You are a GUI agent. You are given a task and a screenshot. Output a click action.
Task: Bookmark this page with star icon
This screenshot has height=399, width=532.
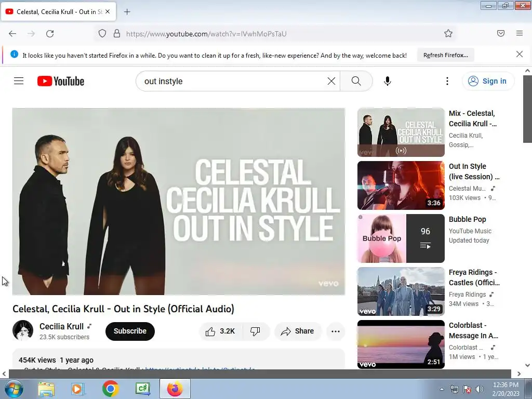tap(448, 33)
